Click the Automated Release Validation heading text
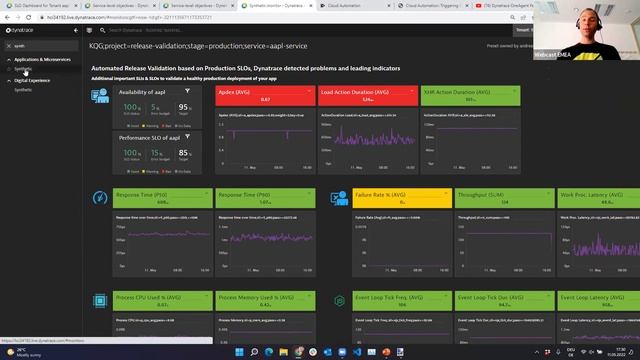Image resolution: width=640 pixels, height=360 pixels. (x=246, y=68)
